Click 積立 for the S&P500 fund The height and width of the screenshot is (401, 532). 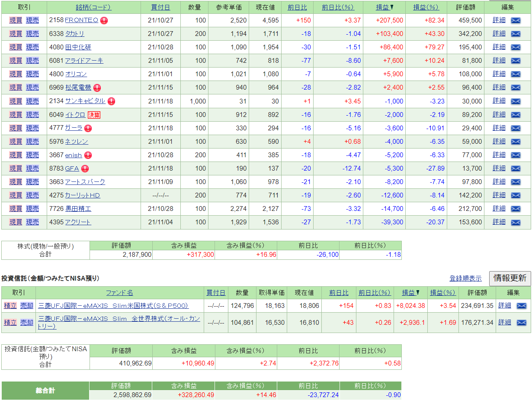coord(10,306)
